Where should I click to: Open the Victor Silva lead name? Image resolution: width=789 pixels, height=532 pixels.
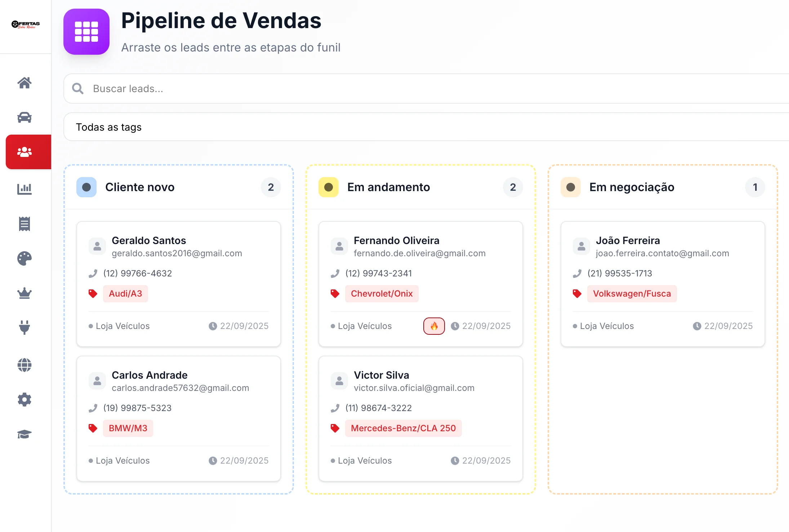tap(381, 375)
